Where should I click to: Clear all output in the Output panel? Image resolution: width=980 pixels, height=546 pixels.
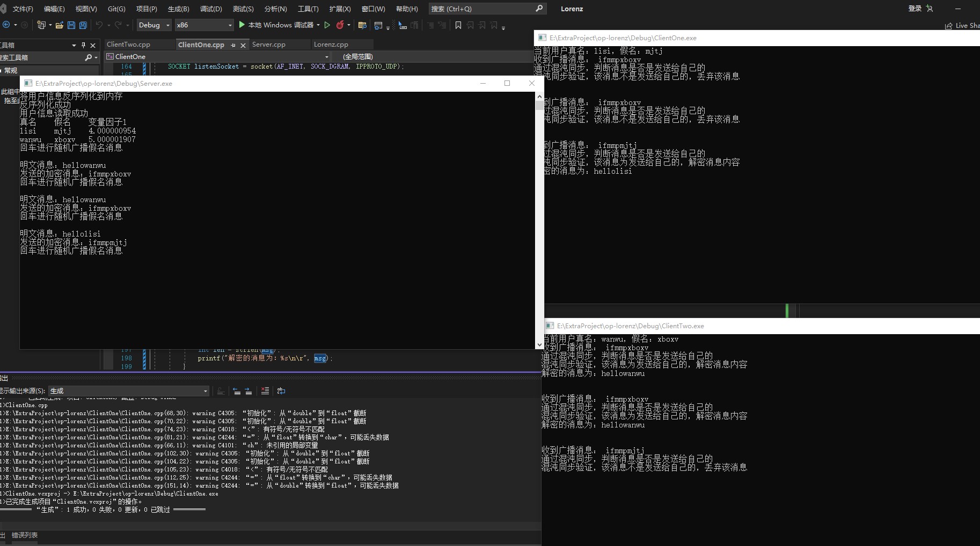point(265,391)
